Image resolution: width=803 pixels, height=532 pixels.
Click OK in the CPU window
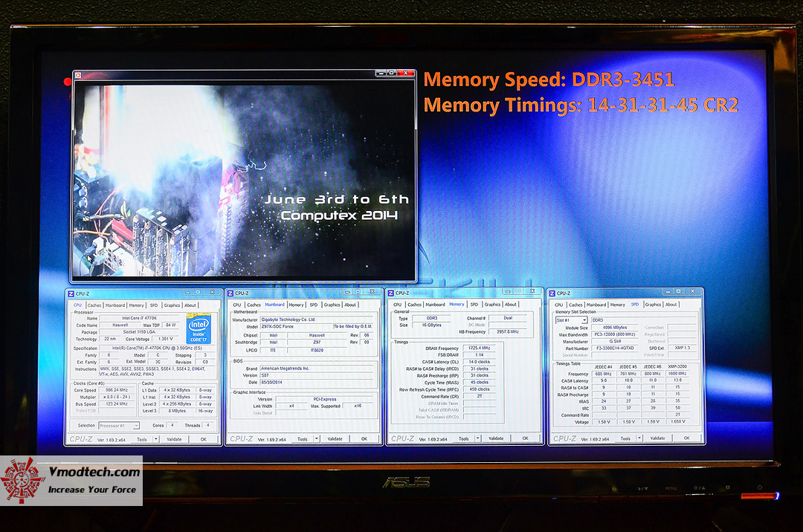point(203,439)
